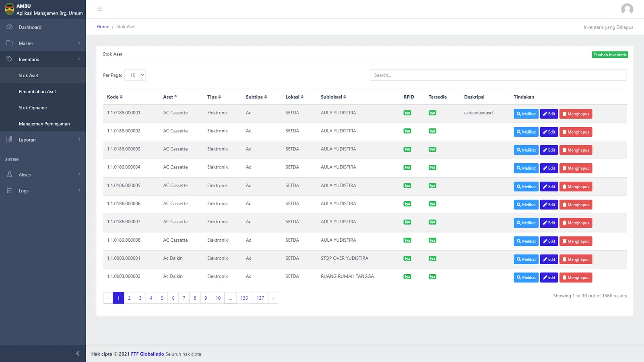Jump to last page 137
644x362 pixels.
[x=260, y=298]
